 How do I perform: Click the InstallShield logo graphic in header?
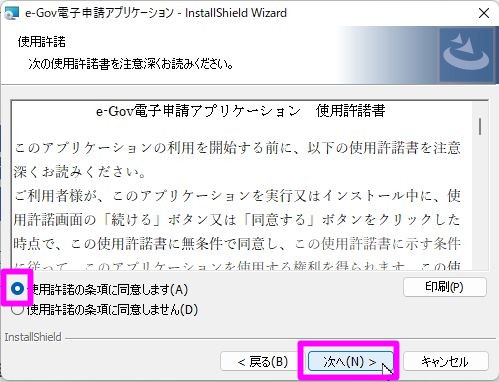(x=467, y=55)
